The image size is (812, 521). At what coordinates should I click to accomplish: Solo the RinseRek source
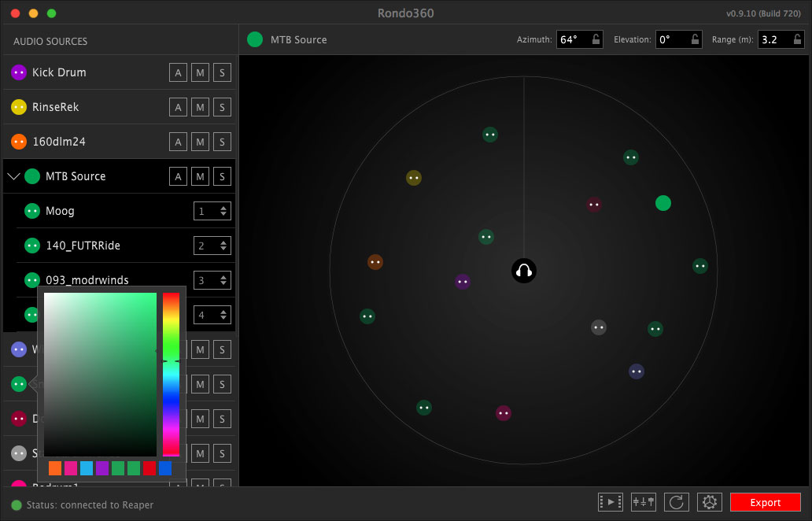coord(222,107)
